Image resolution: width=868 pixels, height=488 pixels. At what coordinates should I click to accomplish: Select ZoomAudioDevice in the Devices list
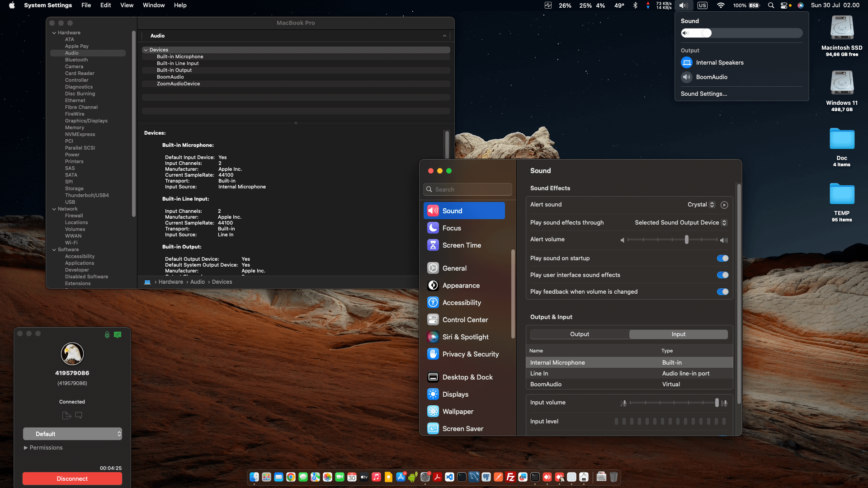point(296,84)
